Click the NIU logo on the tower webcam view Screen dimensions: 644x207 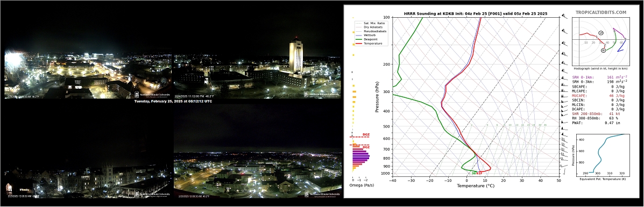click(322, 94)
